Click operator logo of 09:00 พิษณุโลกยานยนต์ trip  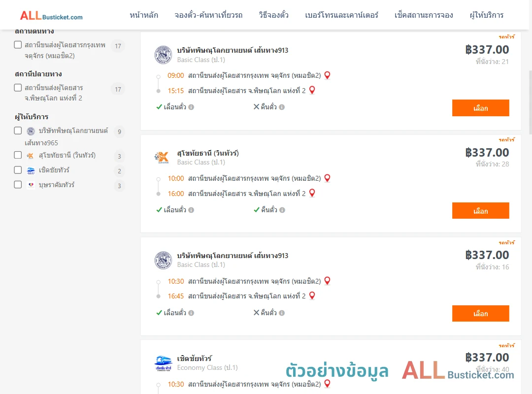click(x=163, y=55)
